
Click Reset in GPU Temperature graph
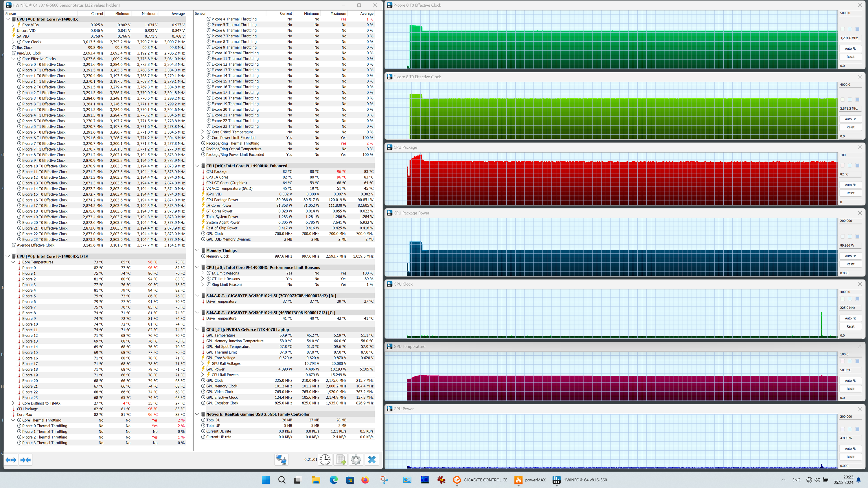click(x=850, y=389)
